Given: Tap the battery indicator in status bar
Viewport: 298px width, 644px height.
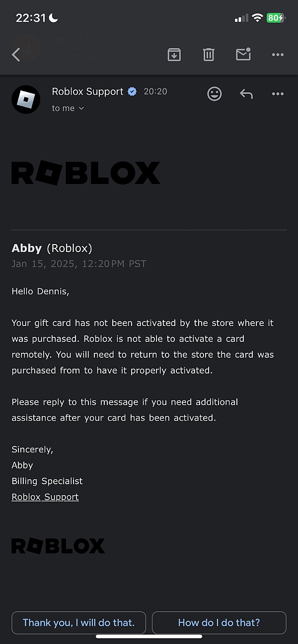Looking at the screenshot, I should [x=276, y=18].
